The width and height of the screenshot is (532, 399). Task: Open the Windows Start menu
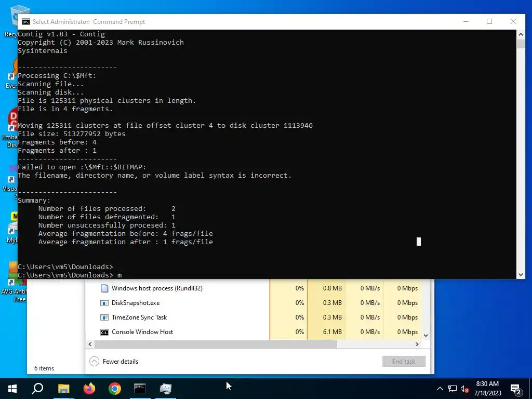point(12,389)
